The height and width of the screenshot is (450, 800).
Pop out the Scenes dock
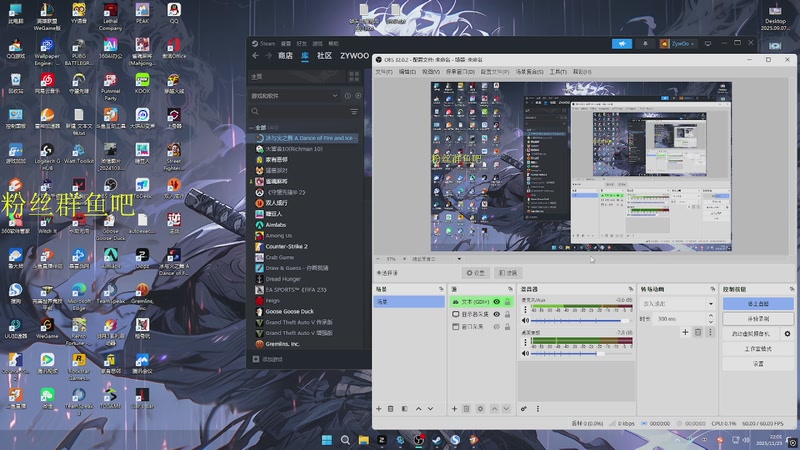pos(441,289)
